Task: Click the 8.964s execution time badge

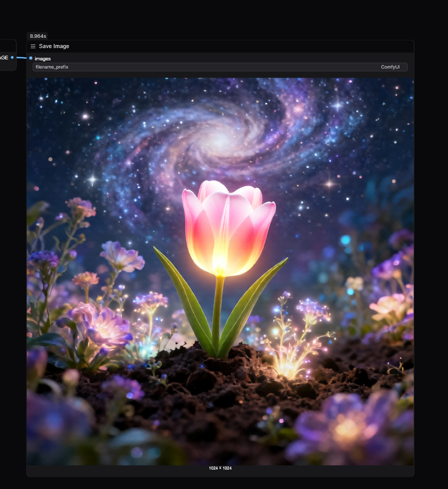Action: click(x=37, y=36)
